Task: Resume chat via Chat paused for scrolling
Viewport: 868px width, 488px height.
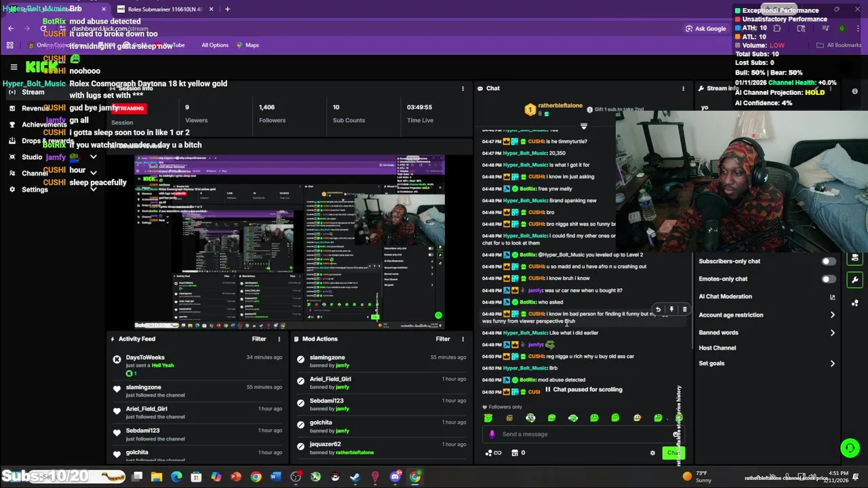Action: click(x=583, y=390)
